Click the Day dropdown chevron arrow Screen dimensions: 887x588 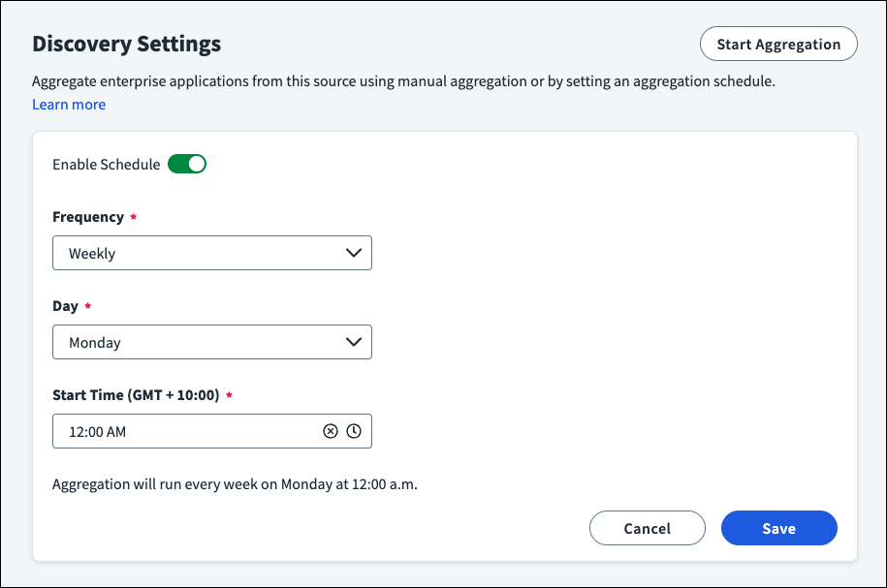pos(354,342)
